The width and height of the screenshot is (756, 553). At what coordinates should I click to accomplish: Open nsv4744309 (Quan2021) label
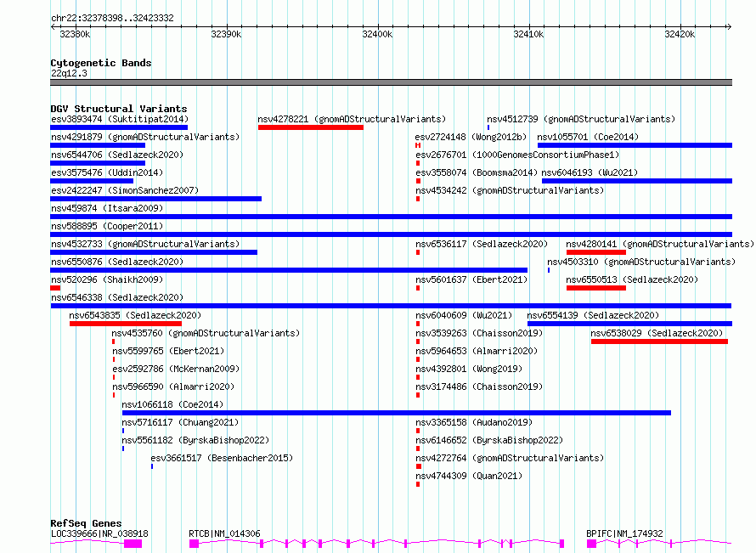(469, 476)
